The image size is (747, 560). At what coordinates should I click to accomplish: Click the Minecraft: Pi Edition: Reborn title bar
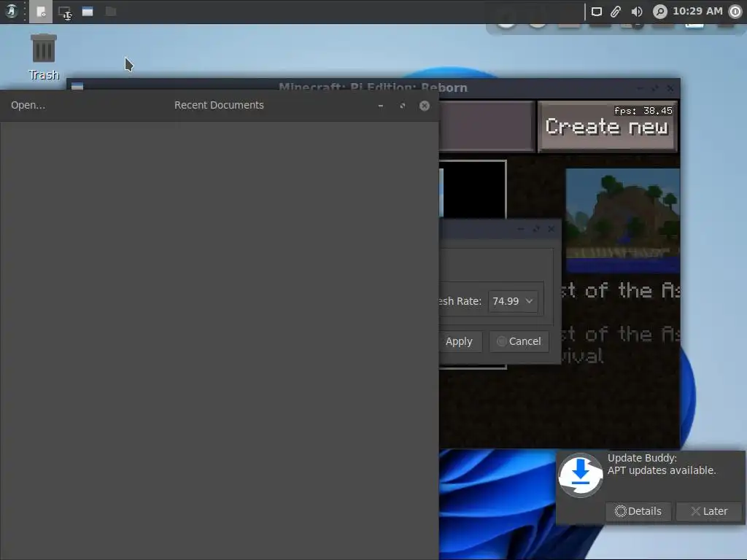pyautogui.click(x=373, y=87)
